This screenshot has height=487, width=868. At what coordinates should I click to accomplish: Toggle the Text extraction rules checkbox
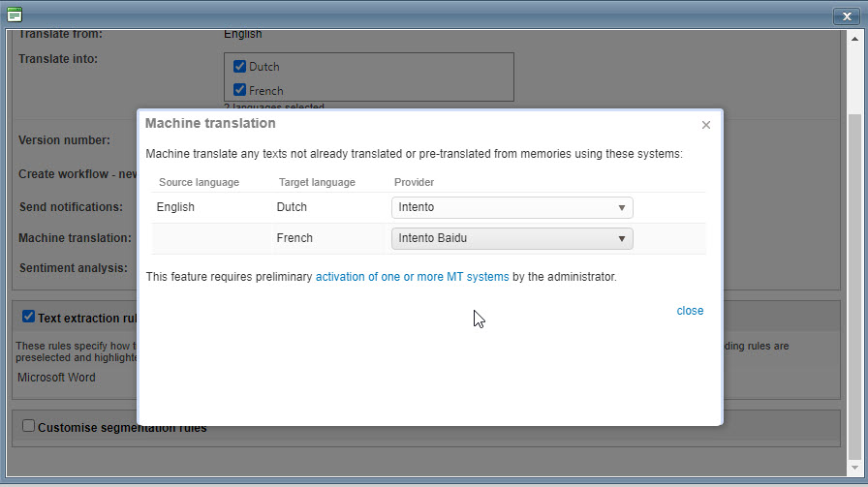(28, 317)
